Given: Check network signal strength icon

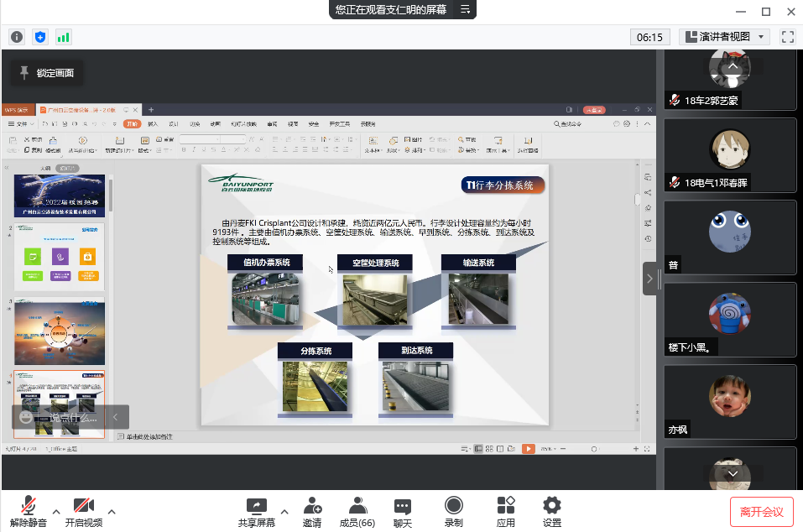Looking at the screenshot, I should 64,37.
